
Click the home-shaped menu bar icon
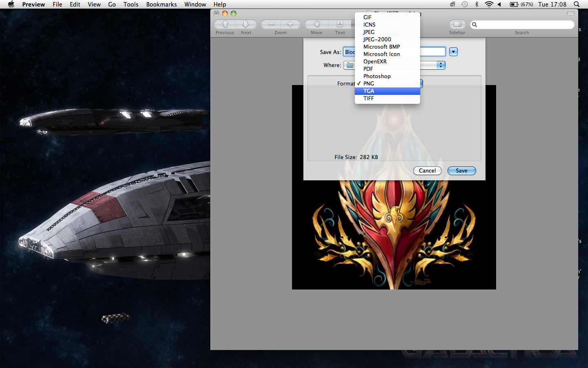point(452,4)
